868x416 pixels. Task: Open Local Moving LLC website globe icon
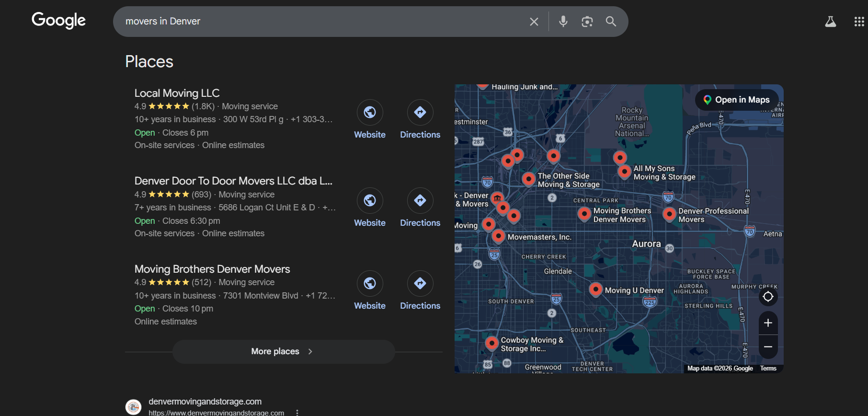pyautogui.click(x=370, y=112)
